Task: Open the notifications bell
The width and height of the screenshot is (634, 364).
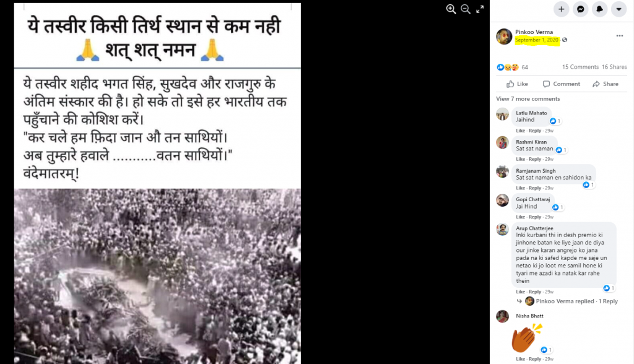Action: click(599, 9)
